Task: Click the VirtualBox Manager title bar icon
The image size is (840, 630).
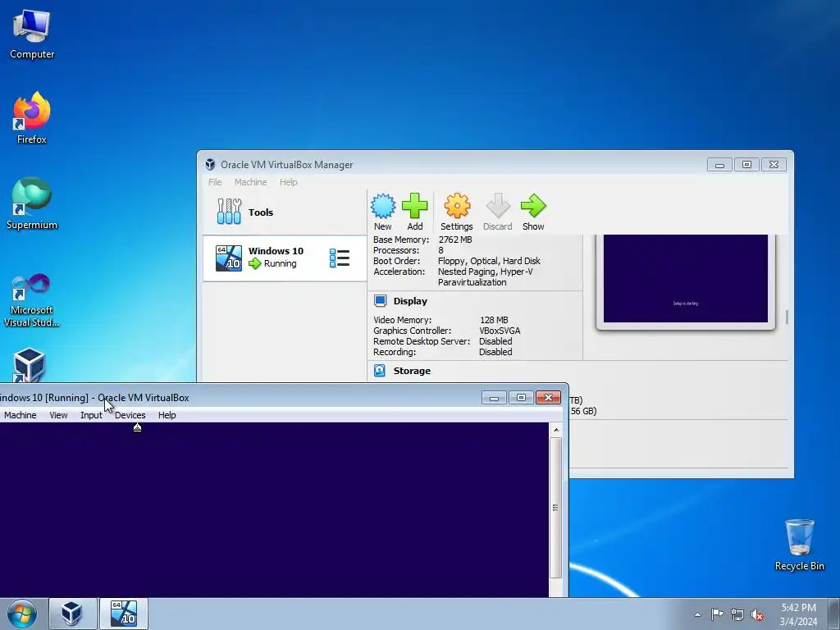Action: (x=210, y=164)
